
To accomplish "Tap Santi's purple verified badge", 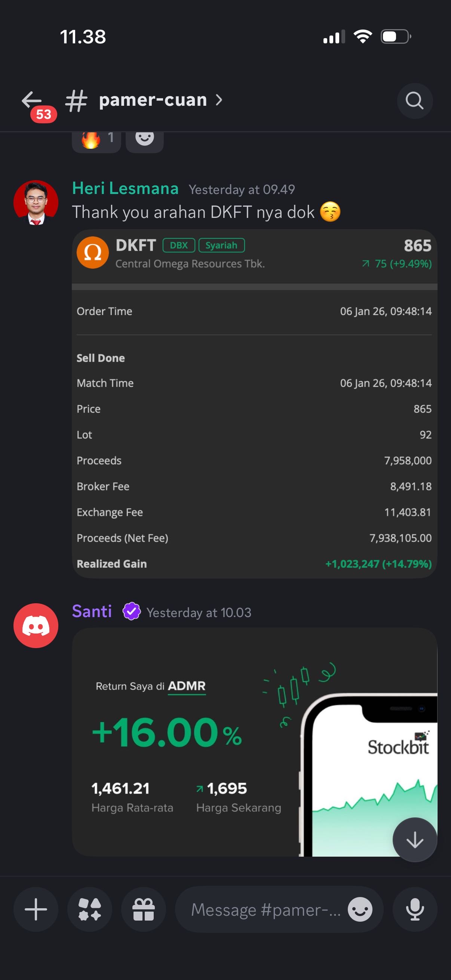I will [x=131, y=611].
